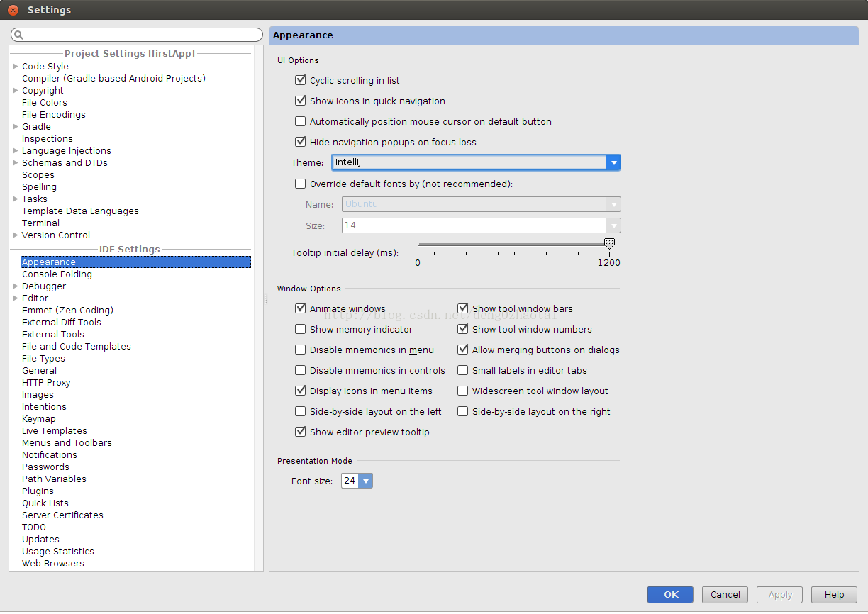This screenshot has height=614, width=868.
Task: Enable Override default fonts option
Action: [301, 184]
